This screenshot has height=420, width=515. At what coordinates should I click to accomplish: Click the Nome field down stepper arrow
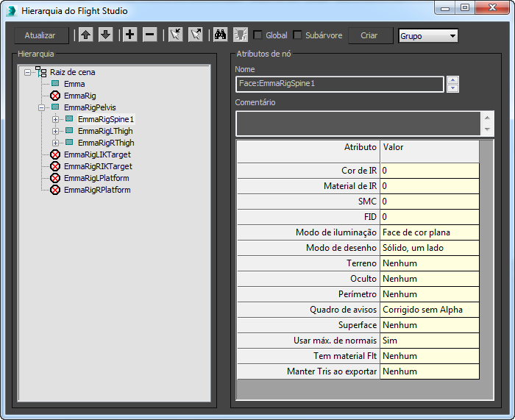click(453, 88)
